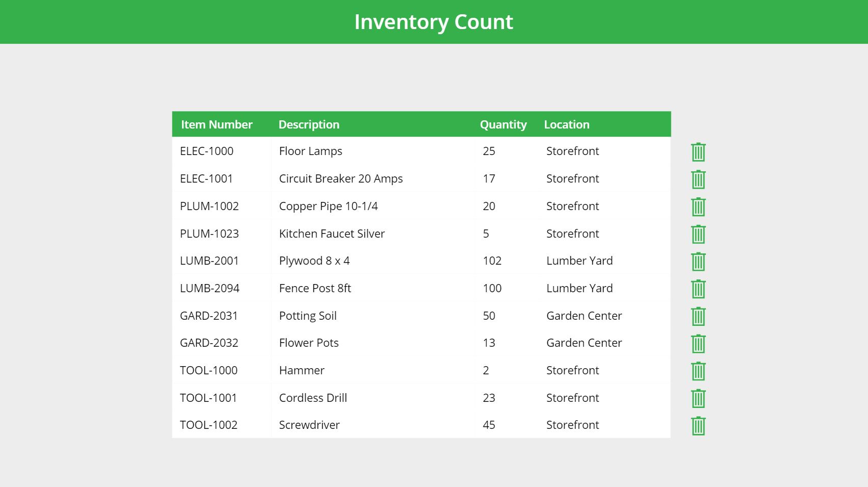Remove the Plywood 8 x 4 entry

[x=698, y=261]
